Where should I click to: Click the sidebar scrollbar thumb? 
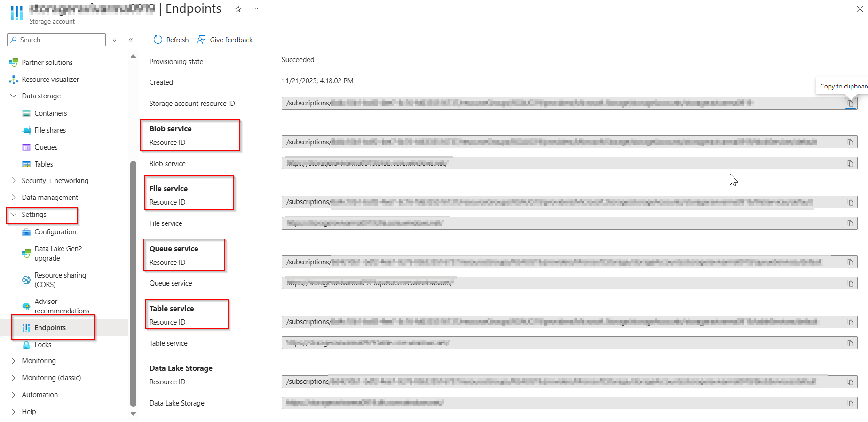click(133, 284)
